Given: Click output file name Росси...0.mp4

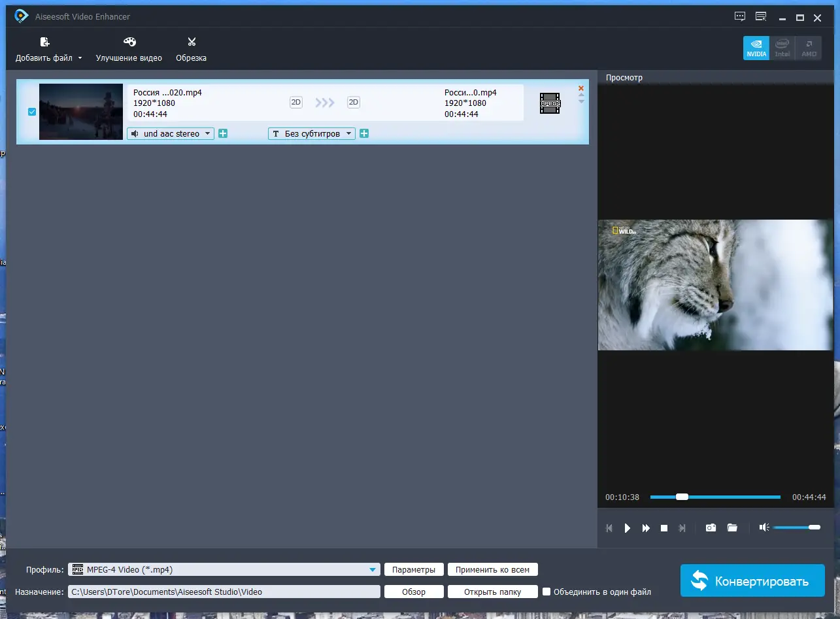Looking at the screenshot, I should pos(471,93).
